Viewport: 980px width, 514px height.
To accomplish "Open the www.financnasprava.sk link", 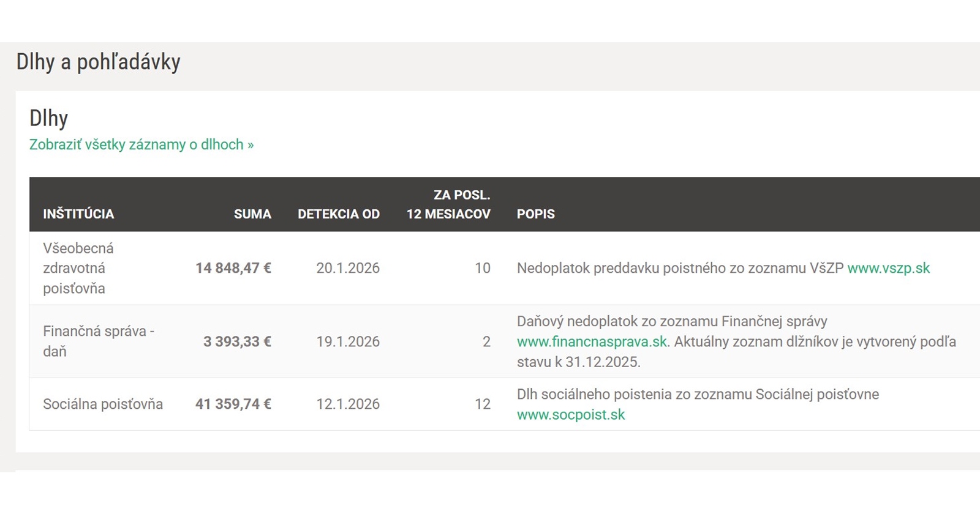I will pos(592,341).
